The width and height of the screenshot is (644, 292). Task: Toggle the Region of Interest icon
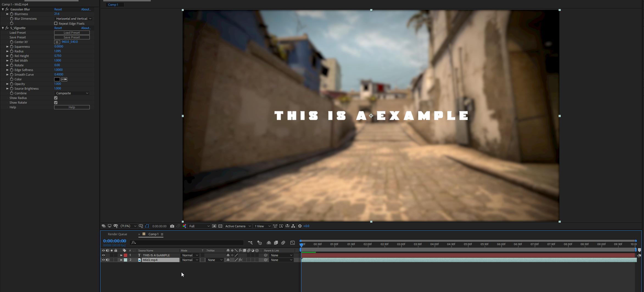(214, 226)
